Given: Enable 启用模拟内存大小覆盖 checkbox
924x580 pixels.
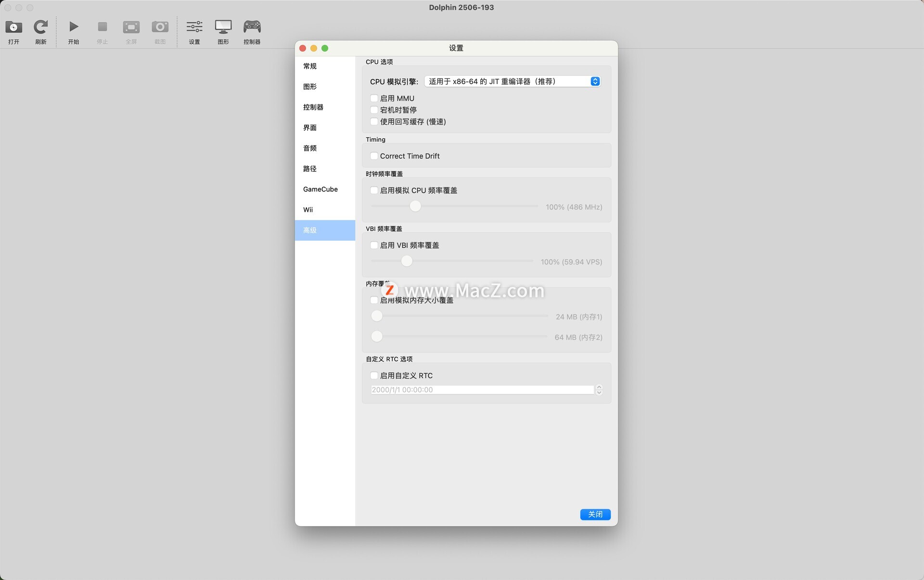Looking at the screenshot, I should coord(374,300).
